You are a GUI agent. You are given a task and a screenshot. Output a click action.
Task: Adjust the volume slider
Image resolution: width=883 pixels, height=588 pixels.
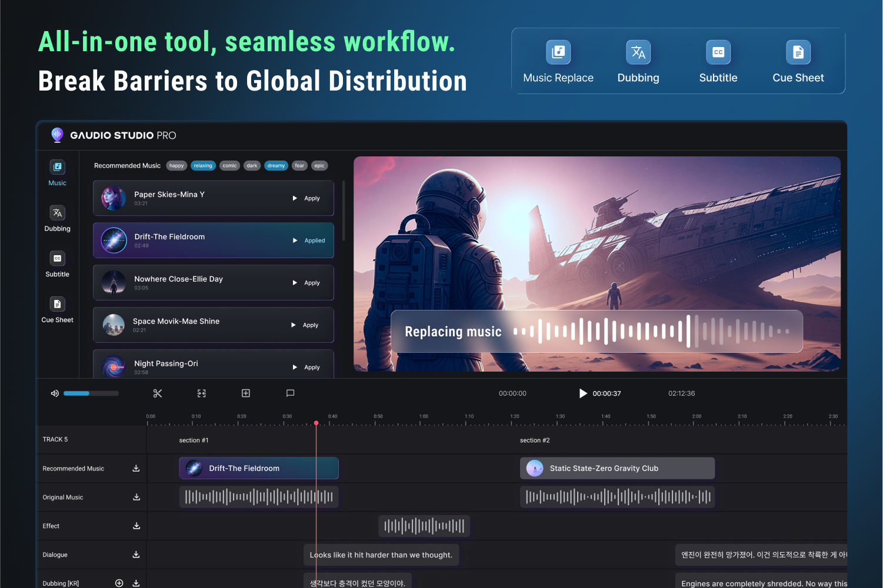click(x=91, y=393)
